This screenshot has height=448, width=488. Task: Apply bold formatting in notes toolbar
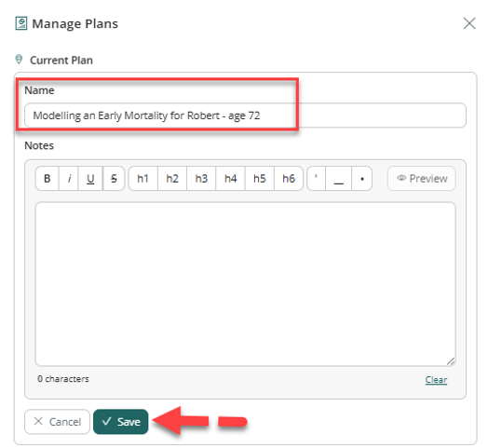[47, 179]
